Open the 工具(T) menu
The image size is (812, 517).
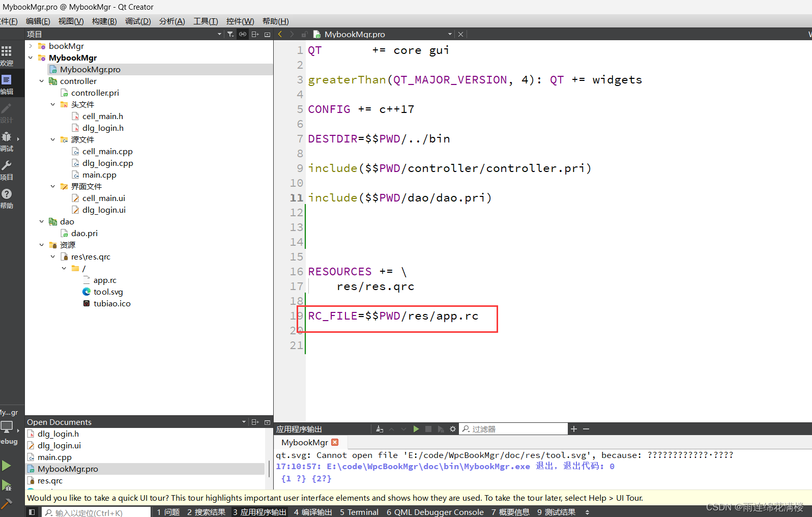point(206,21)
